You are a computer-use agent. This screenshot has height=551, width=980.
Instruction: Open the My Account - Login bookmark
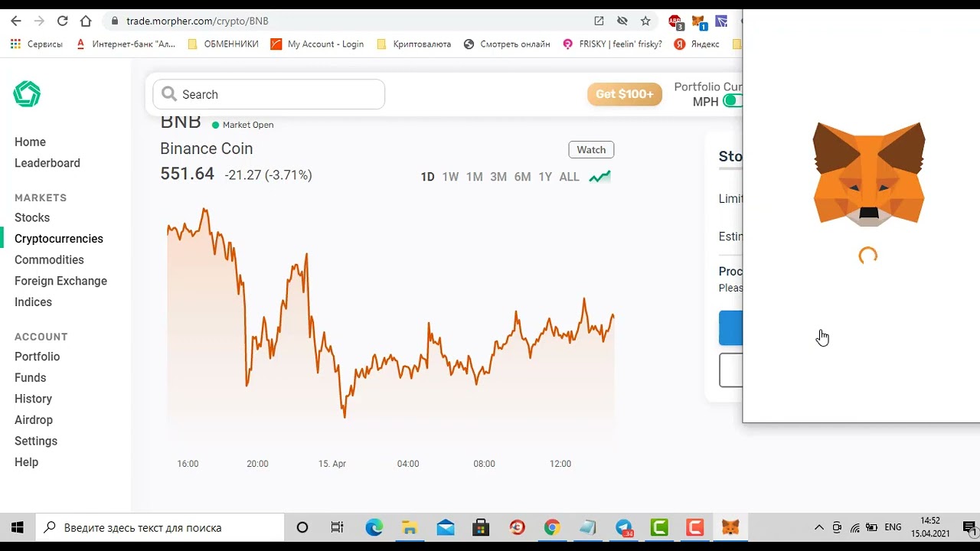[x=317, y=44]
